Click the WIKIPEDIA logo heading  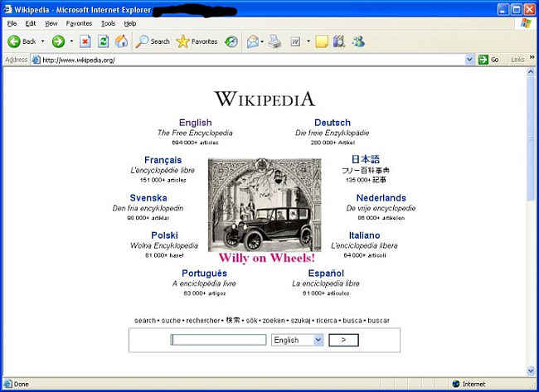click(x=265, y=99)
